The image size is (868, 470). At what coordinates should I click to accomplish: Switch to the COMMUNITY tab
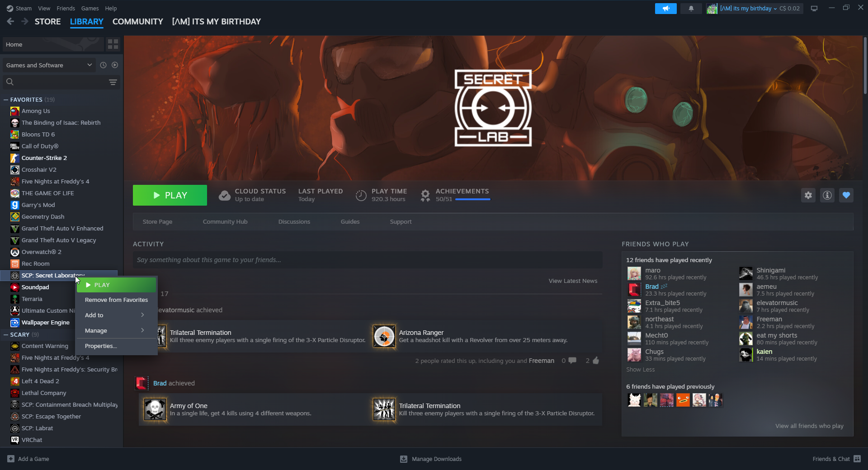pyautogui.click(x=137, y=21)
